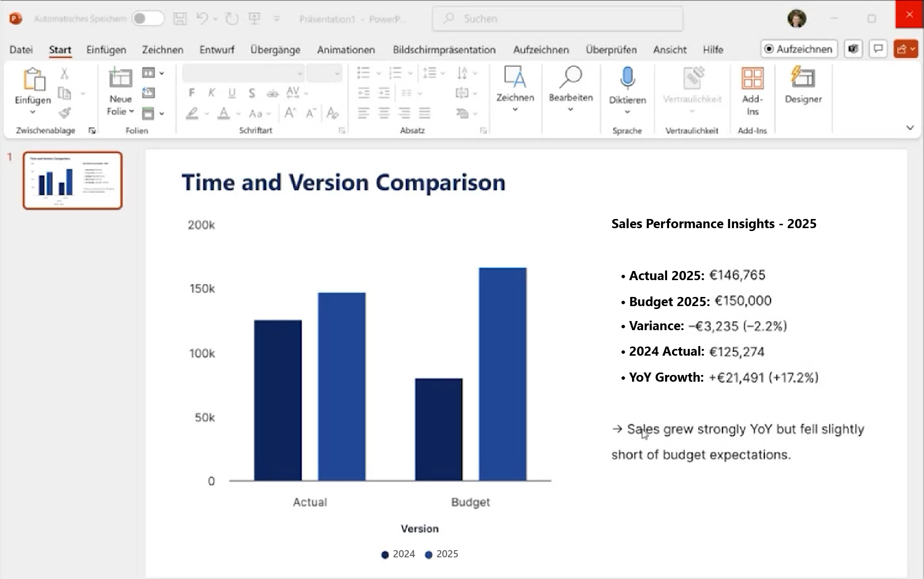Apply underline with the U icon
Image resolution: width=924 pixels, height=579 pixels.
(233, 93)
